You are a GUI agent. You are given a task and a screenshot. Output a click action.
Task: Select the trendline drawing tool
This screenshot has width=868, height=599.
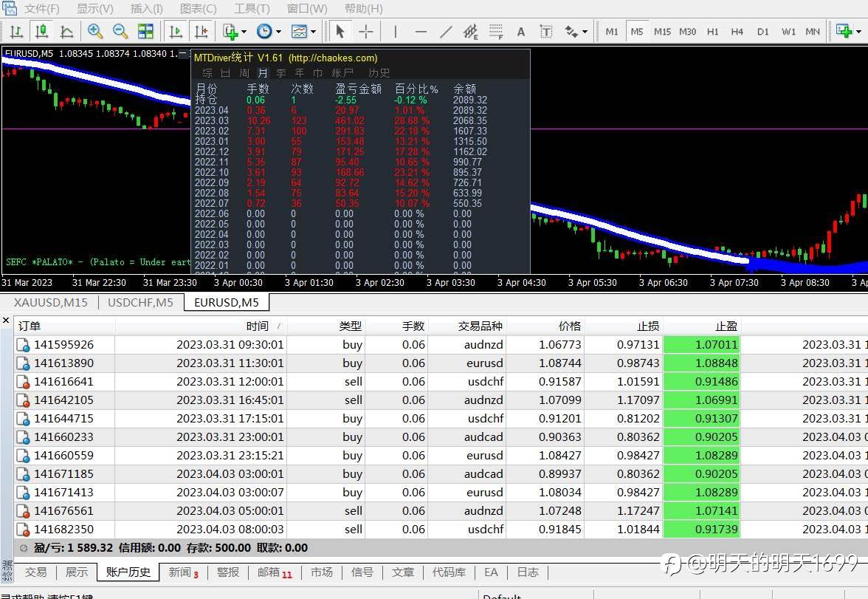446,31
